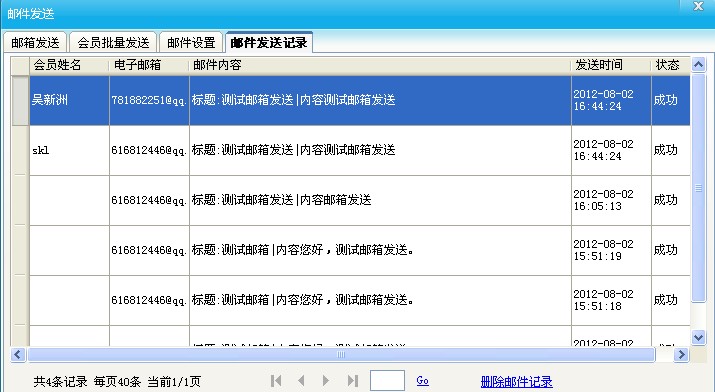Screen dimensions: 715x392
Task: Close the 邮件发送 window
Action: 698,6
